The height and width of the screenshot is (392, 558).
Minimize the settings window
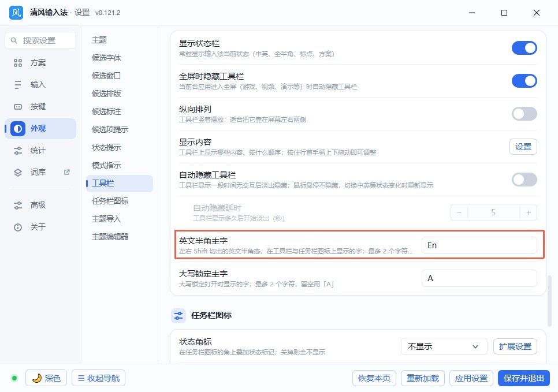point(472,13)
